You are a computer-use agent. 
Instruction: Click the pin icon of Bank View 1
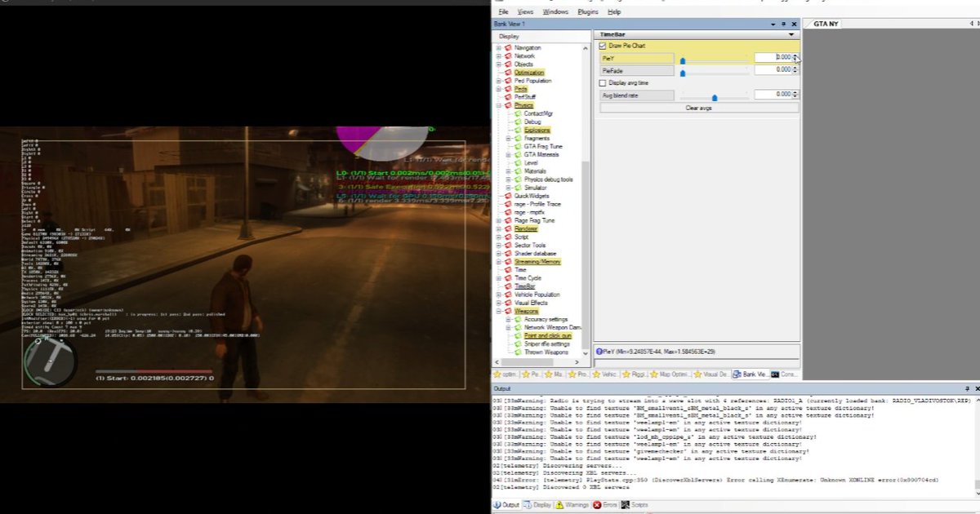785,24
